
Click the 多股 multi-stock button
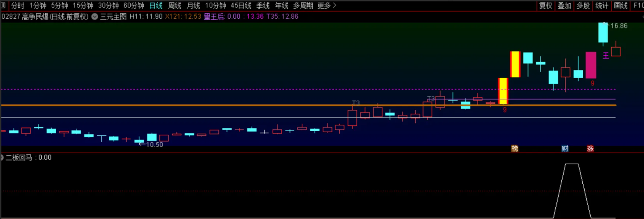pyautogui.click(x=583, y=5)
